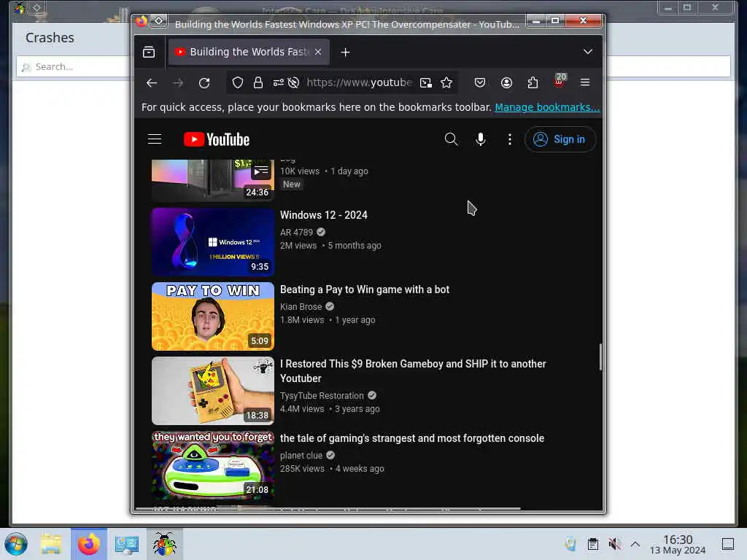Open the window menu icon in Firefox titlebar
The image size is (747, 560).
coord(159,21)
